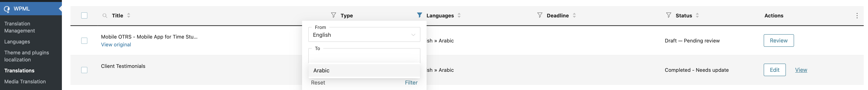Click inside the To language input field
Screen dimensions: 868x90
coord(364,56)
